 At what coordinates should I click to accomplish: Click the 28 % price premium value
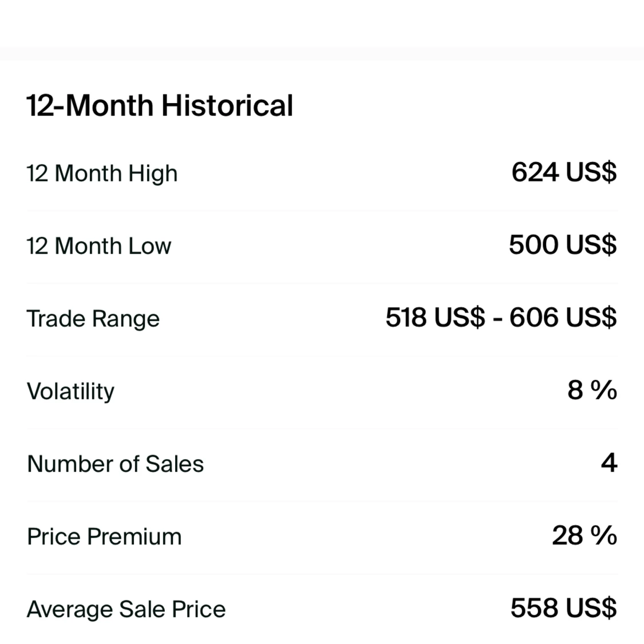coord(584,535)
